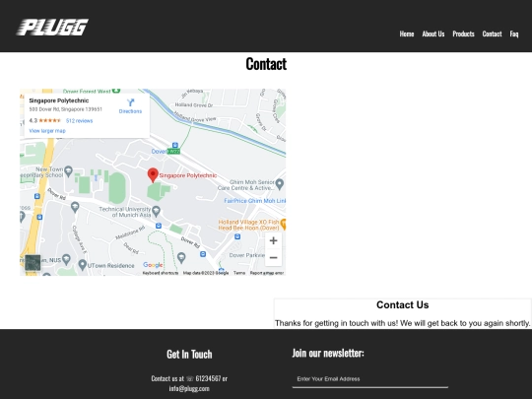This screenshot has height=399, width=532.
Task: Click the Dover MRT station icon
Action: pos(175,145)
